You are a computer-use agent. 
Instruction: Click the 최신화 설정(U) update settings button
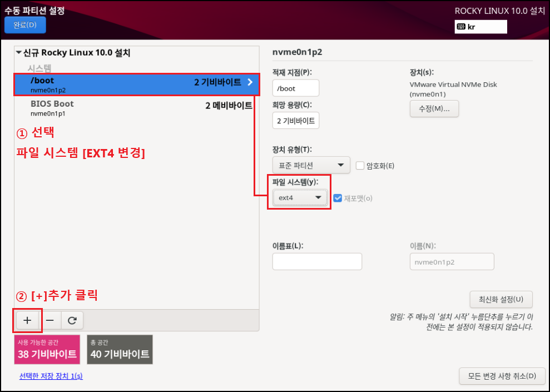pos(501,300)
